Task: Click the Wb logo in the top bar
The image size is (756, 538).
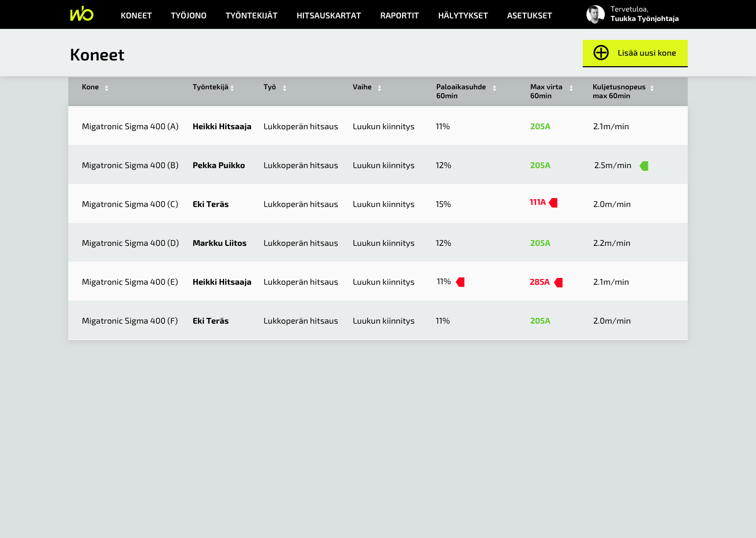Action: tap(81, 14)
